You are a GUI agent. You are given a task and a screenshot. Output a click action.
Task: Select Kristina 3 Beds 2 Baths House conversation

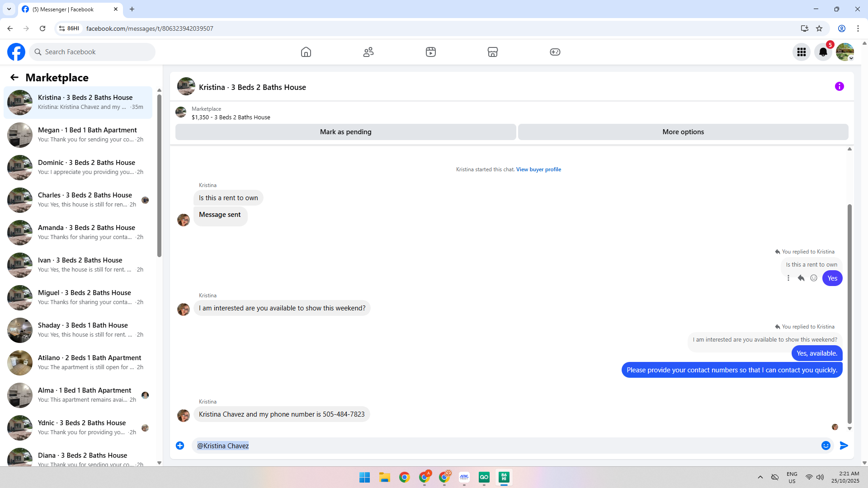78,102
